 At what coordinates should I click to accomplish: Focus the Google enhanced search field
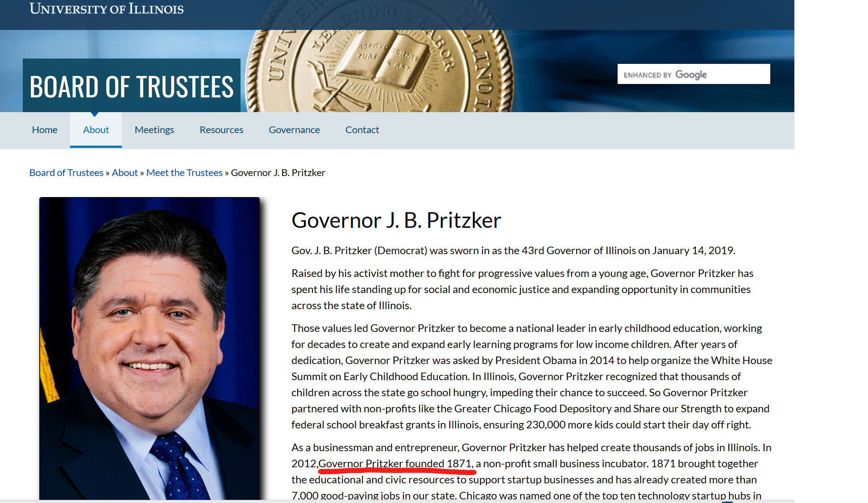694,74
